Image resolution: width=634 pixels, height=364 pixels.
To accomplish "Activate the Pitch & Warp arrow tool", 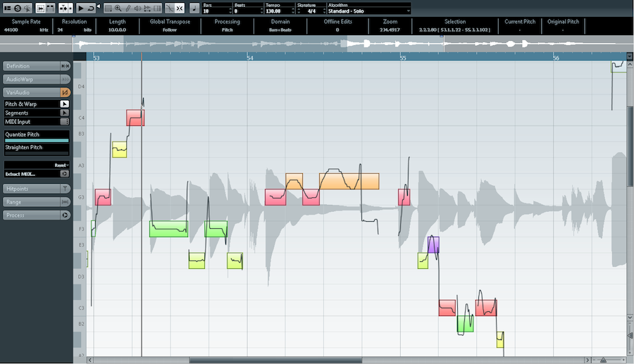I will point(65,103).
